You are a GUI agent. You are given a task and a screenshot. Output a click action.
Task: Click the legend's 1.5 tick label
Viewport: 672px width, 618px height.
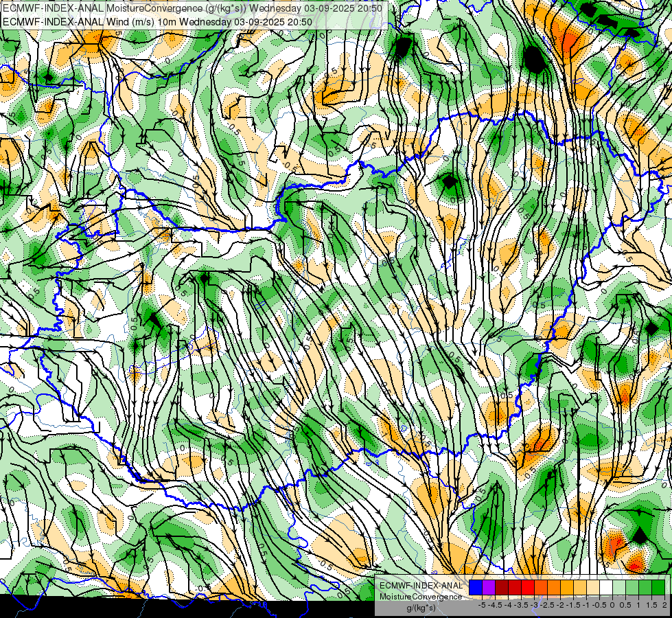[651, 605]
